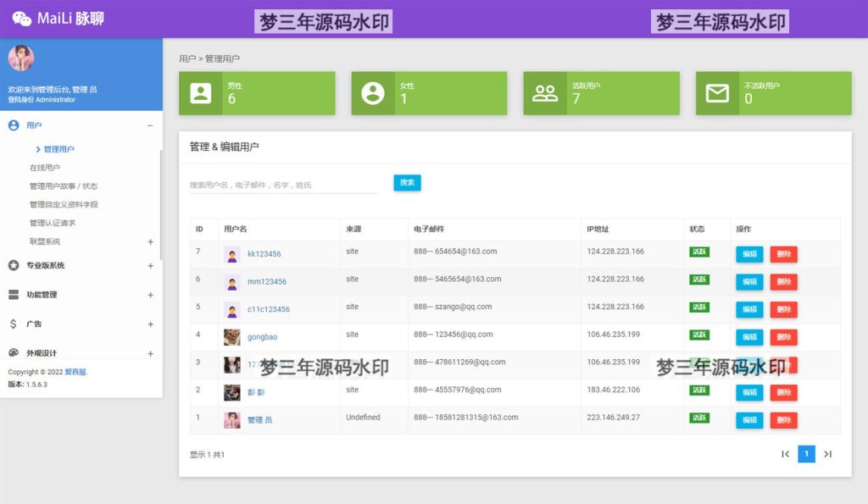
Task: Expand 广告 menu plus sign
Action: pyautogui.click(x=150, y=324)
